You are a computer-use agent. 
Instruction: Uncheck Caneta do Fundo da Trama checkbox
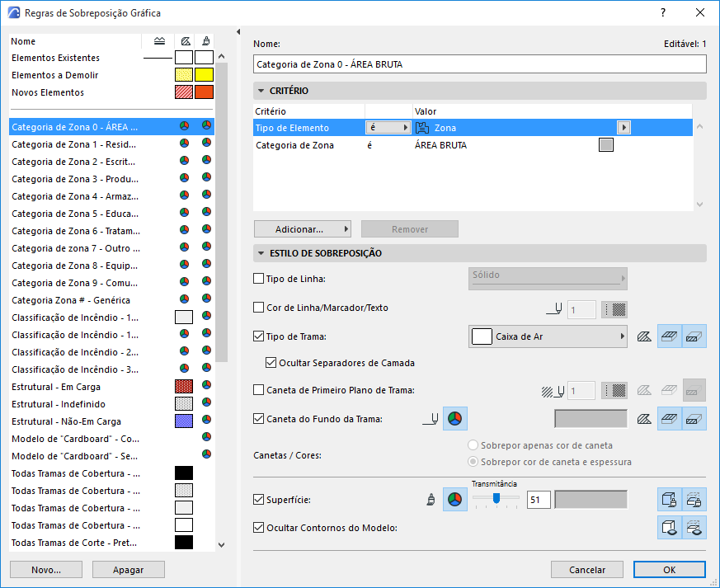click(x=258, y=419)
